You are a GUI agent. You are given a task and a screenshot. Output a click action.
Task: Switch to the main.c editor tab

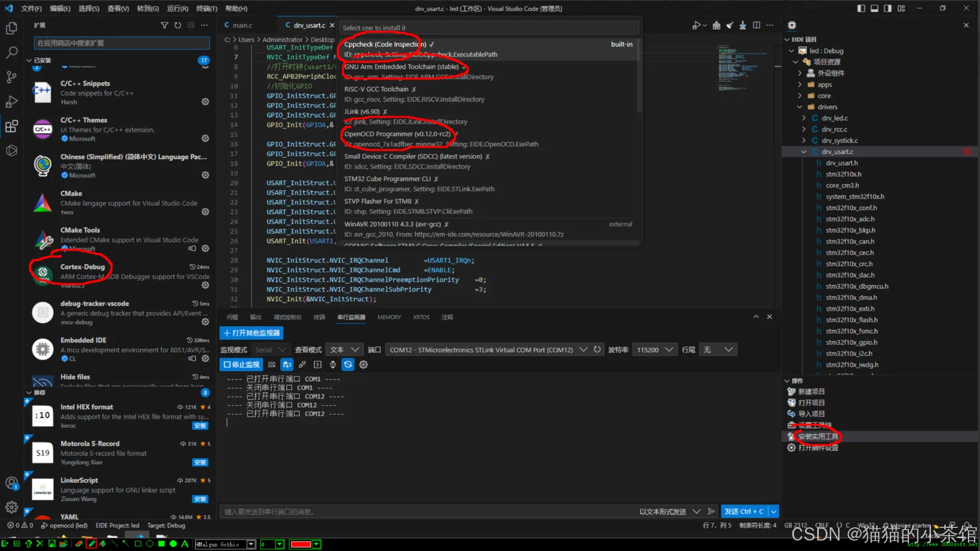(242, 25)
